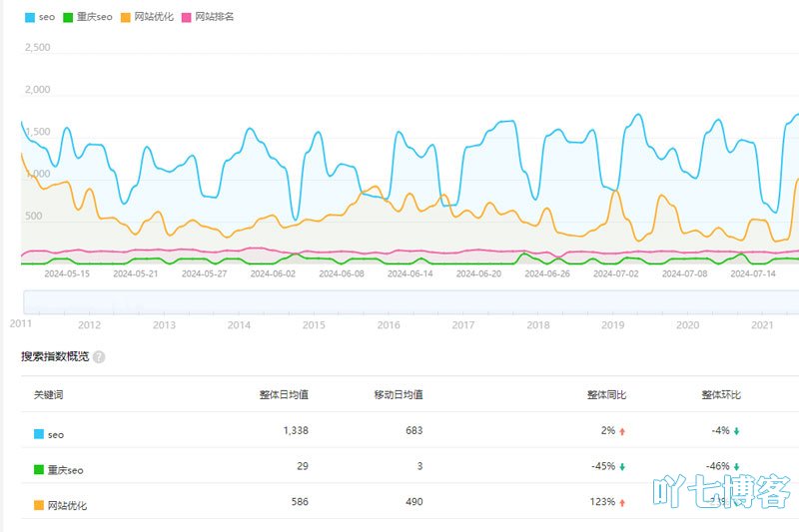Click the green square in the 重庆seo row

[x=39, y=469]
